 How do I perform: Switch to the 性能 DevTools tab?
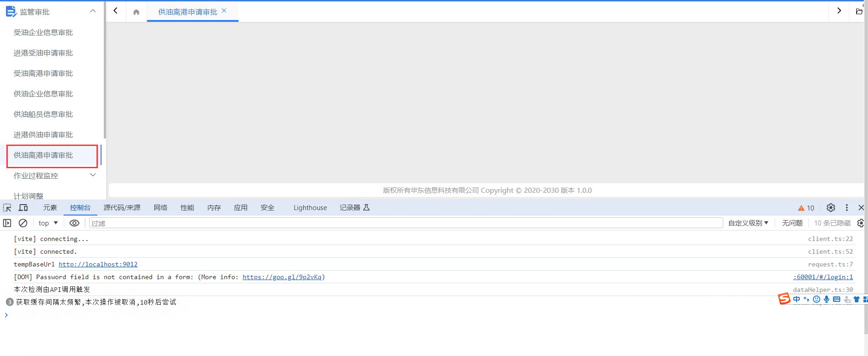click(x=188, y=208)
